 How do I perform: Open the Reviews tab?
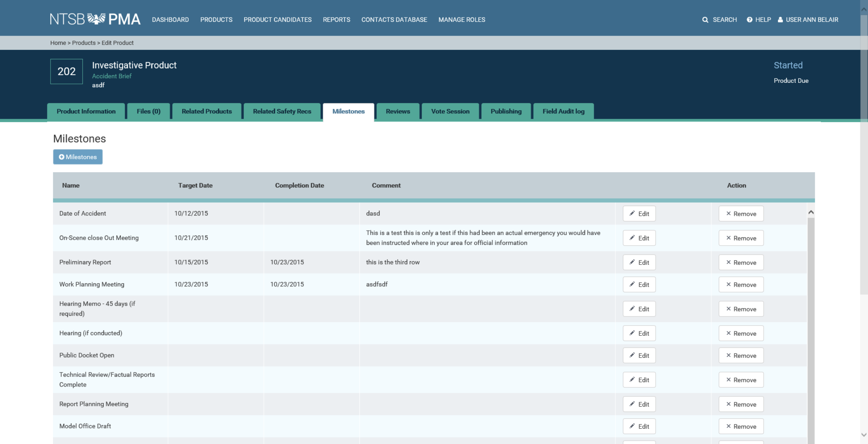pos(398,111)
